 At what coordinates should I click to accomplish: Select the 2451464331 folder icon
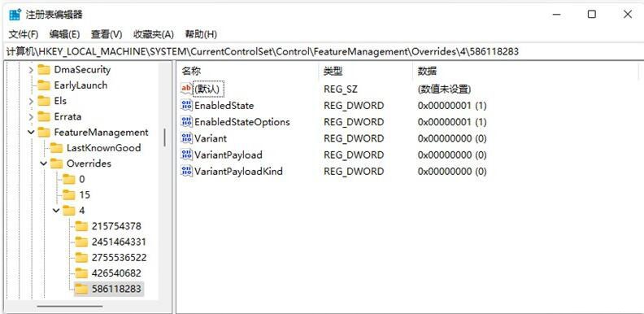point(82,242)
